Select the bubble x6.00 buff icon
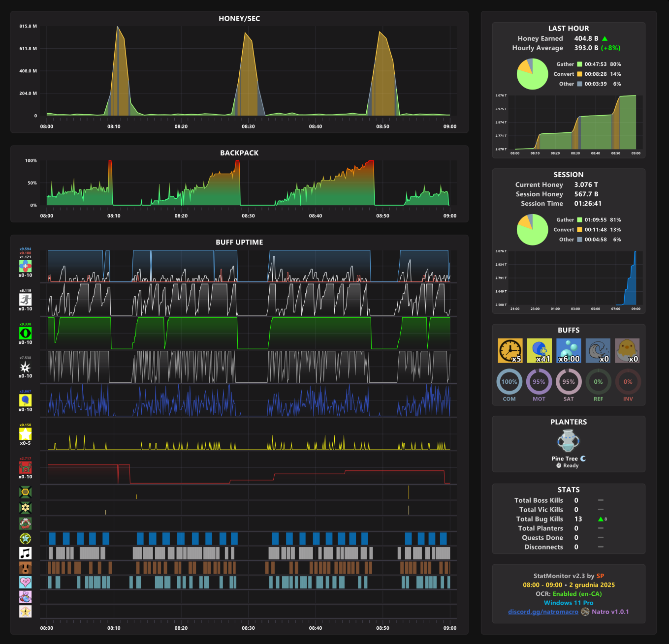Image resolution: width=669 pixels, height=644 pixels. [x=569, y=351]
